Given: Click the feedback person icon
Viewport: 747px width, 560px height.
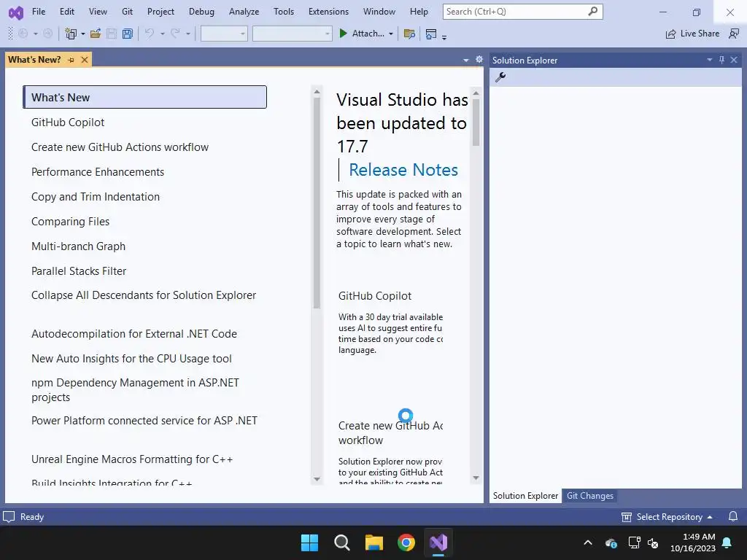Looking at the screenshot, I should tap(734, 34).
